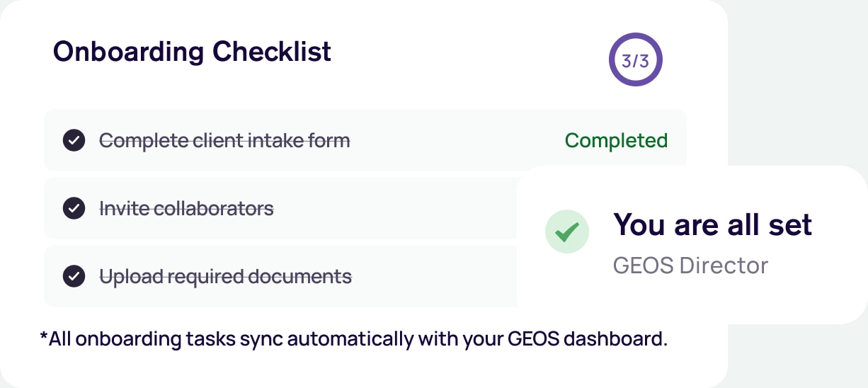
Task: Uncheck the Complete client intake form checkbox
Action: pyautogui.click(x=74, y=141)
